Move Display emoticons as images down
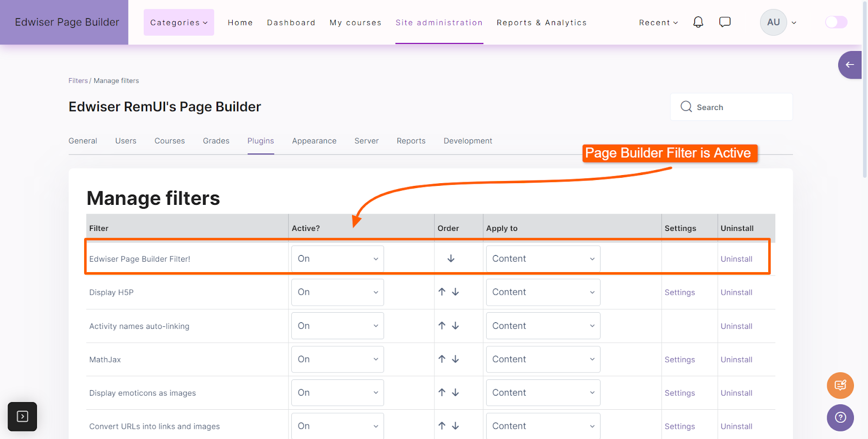This screenshot has width=868, height=439. coord(456,392)
